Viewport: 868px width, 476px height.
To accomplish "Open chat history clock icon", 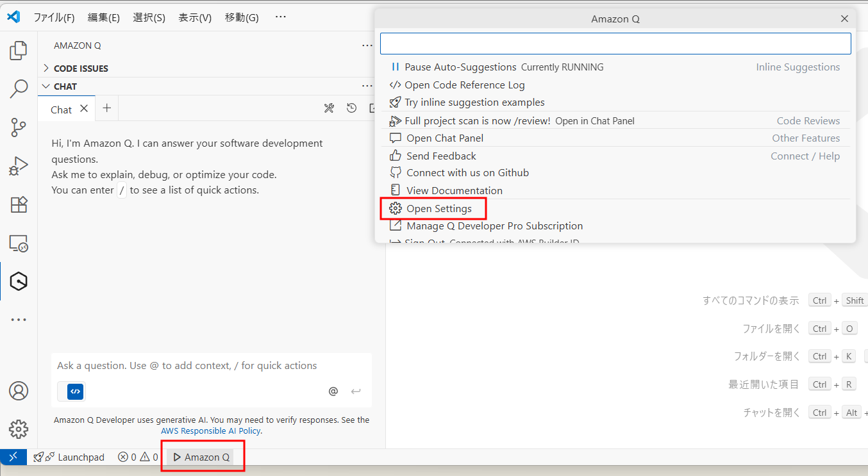I will [351, 108].
